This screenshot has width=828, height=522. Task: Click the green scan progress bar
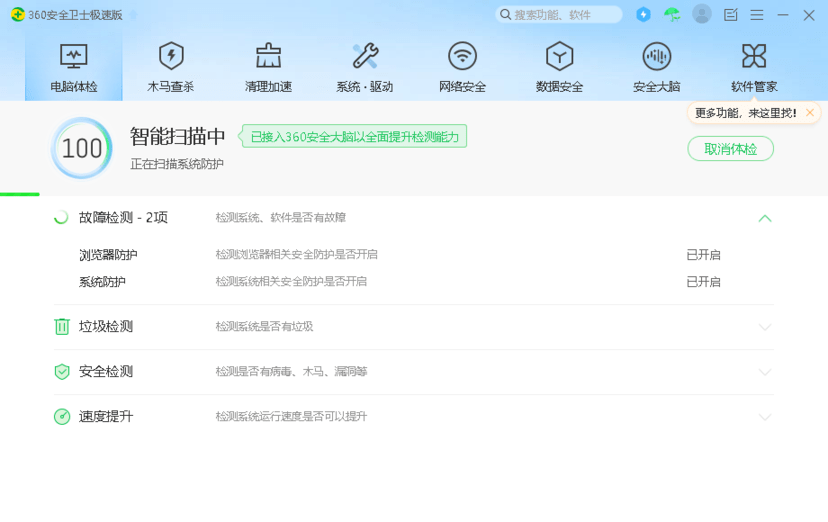(x=20, y=194)
